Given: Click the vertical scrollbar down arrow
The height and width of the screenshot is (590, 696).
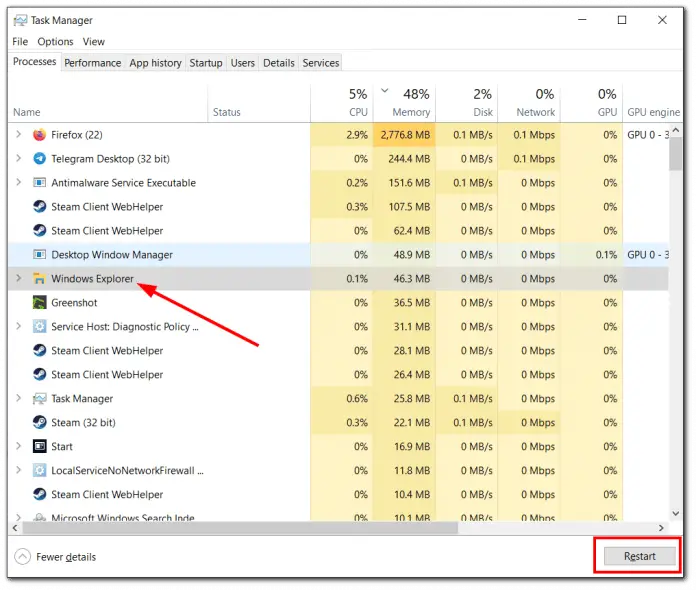Looking at the screenshot, I should [676, 514].
